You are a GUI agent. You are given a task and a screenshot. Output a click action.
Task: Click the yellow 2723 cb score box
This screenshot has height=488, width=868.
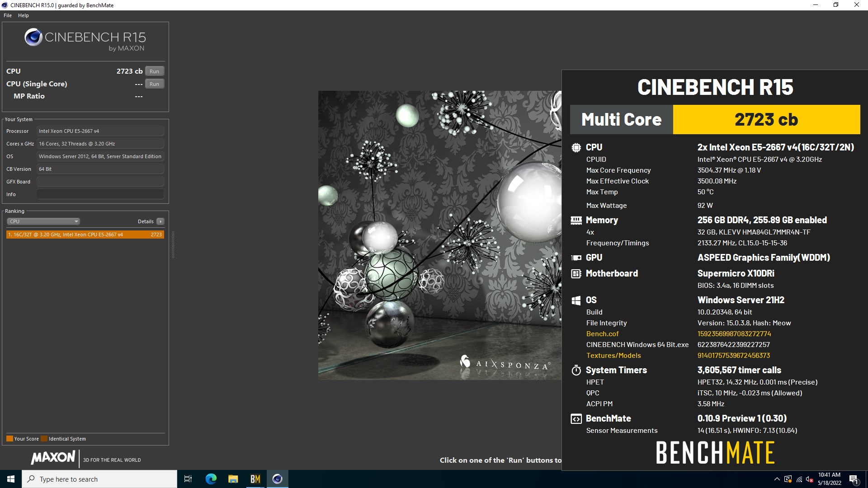(766, 120)
